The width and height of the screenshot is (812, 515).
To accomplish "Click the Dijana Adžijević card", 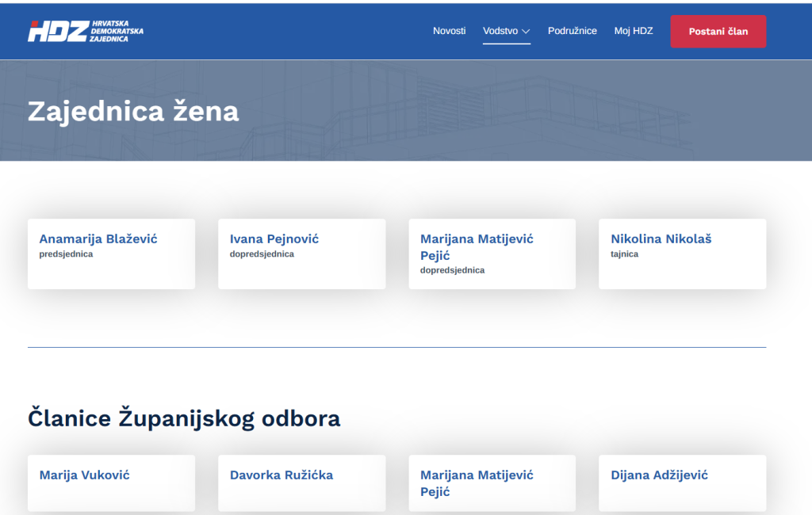I will point(683,483).
